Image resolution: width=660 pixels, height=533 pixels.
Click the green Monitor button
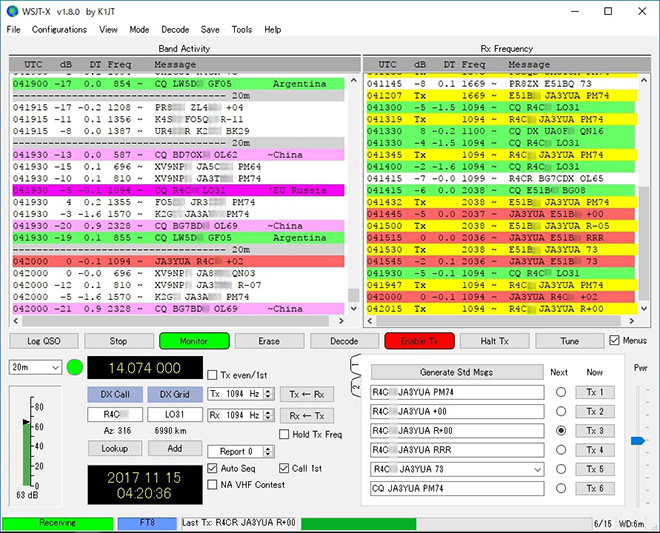194,341
